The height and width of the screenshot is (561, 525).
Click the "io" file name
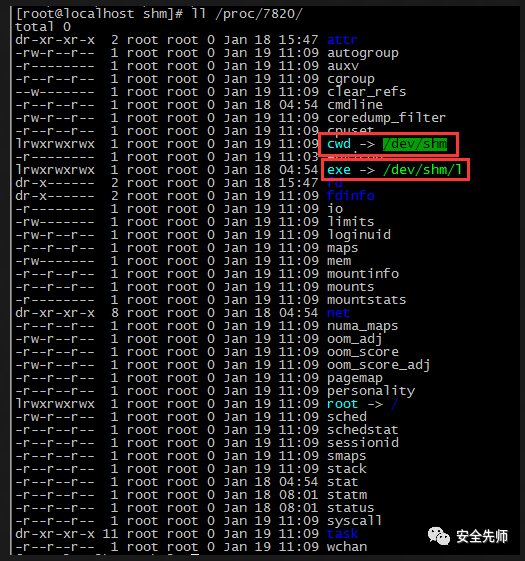point(335,209)
